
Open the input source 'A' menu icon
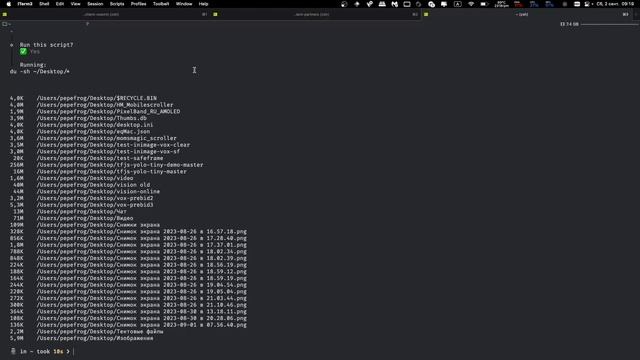pyautogui.click(x=458, y=4)
